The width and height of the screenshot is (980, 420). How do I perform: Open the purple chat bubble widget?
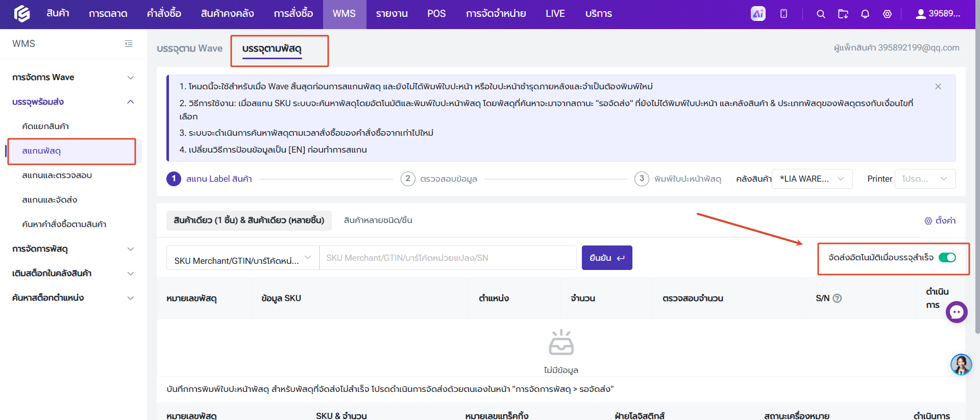[x=957, y=312]
